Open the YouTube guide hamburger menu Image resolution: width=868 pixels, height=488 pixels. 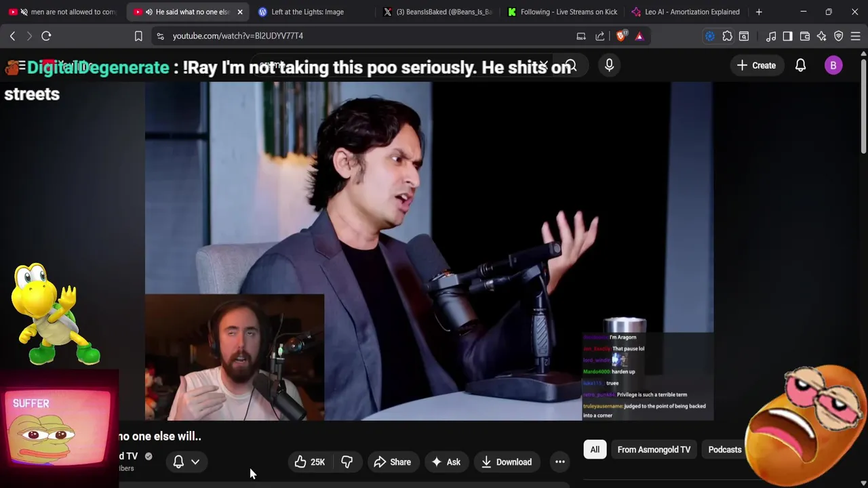pos(20,66)
